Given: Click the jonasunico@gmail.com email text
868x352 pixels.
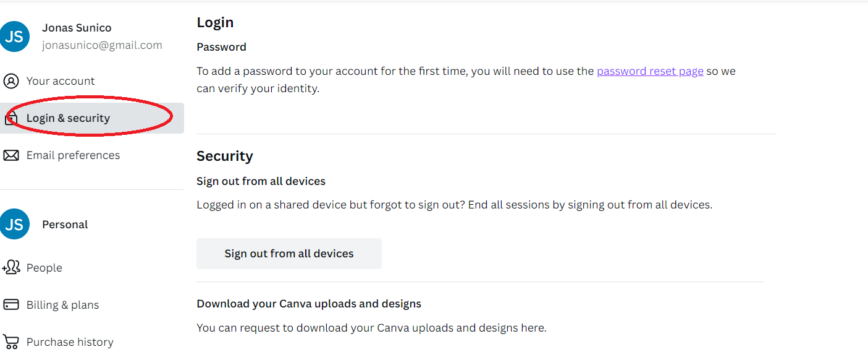Looking at the screenshot, I should click(x=102, y=45).
